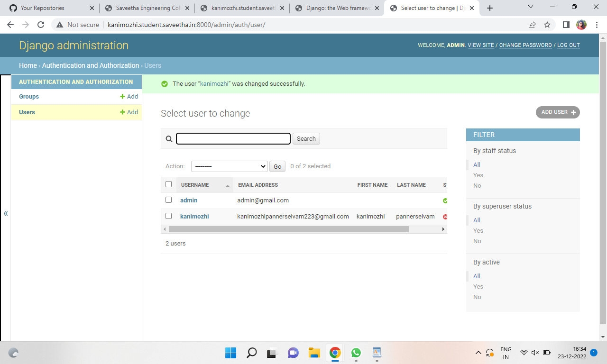Click the Add User button
The height and width of the screenshot is (364, 607).
tap(558, 112)
